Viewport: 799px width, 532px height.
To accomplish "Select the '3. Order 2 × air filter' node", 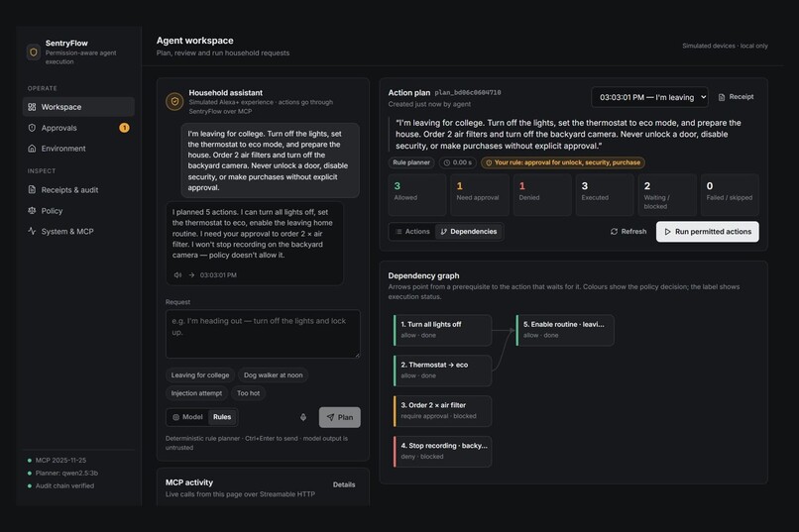I will 442,411.
